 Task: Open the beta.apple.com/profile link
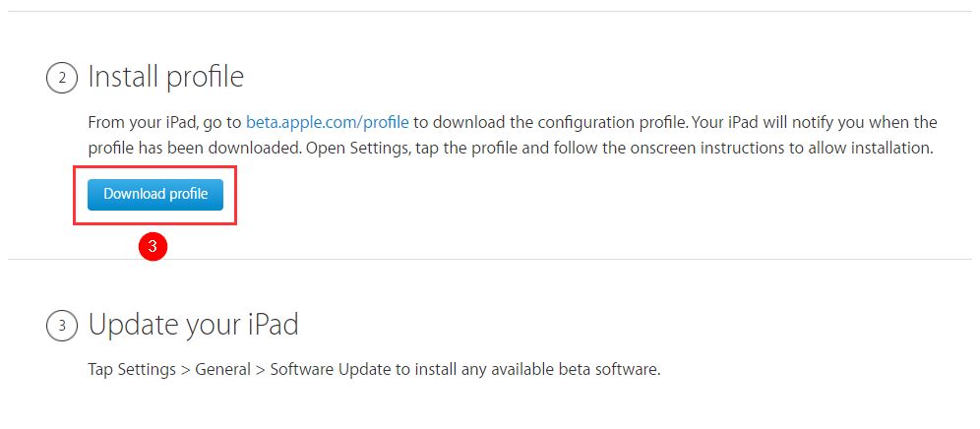(x=328, y=122)
